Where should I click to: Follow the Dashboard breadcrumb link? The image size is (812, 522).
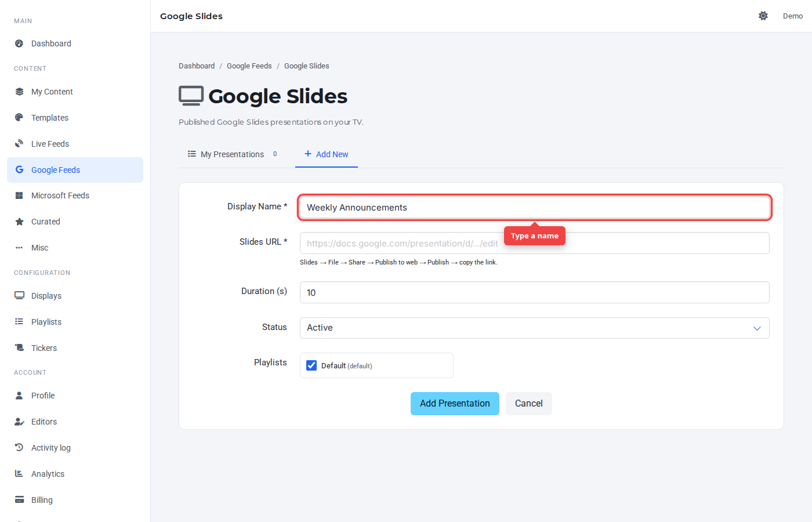click(x=197, y=66)
